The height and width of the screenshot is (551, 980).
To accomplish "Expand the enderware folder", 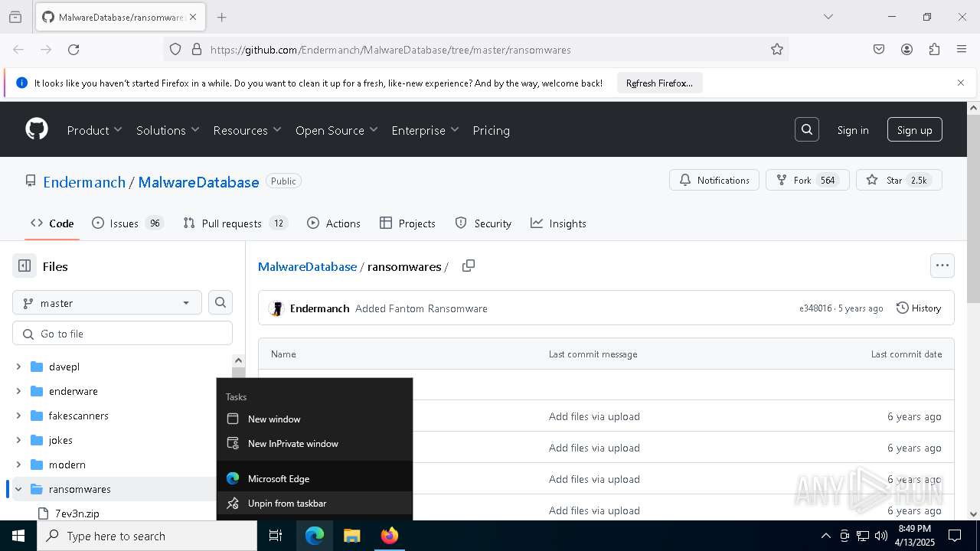I will pos(18,391).
